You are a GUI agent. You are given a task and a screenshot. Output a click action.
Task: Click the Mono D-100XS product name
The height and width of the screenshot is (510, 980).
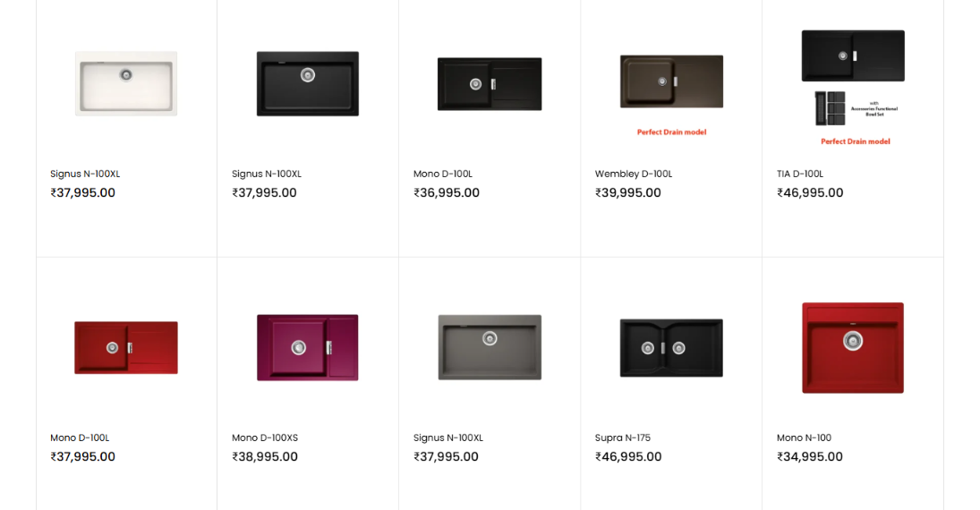coord(265,438)
